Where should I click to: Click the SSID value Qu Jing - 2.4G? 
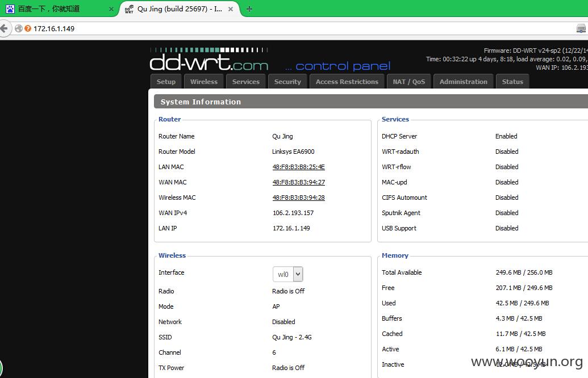point(292,337)
